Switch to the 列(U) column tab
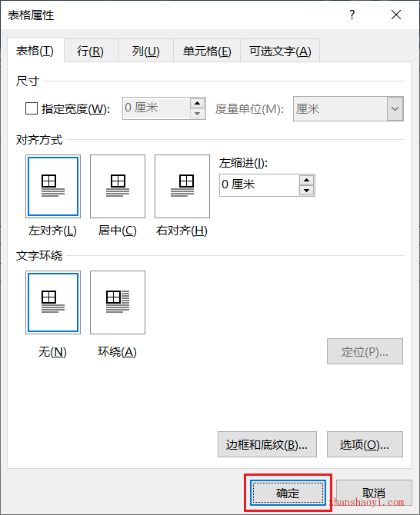The image size is (420, 515). click(x=146, y=51)
